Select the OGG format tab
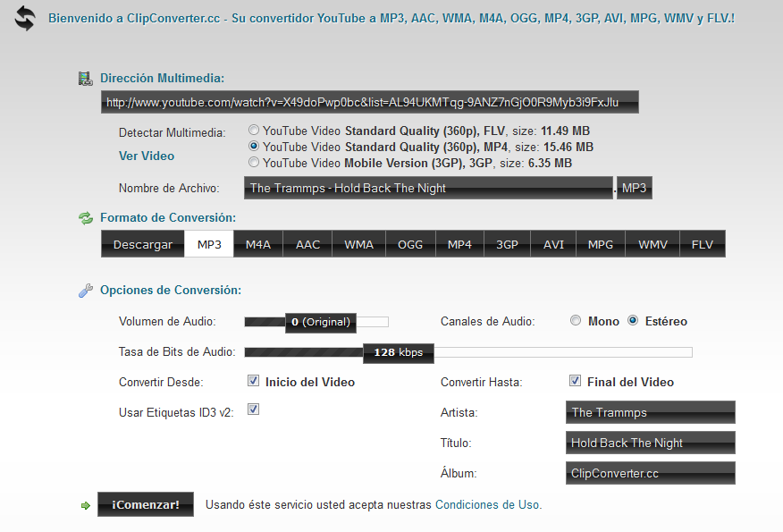The image size is (783, 532). click(410, 244)
